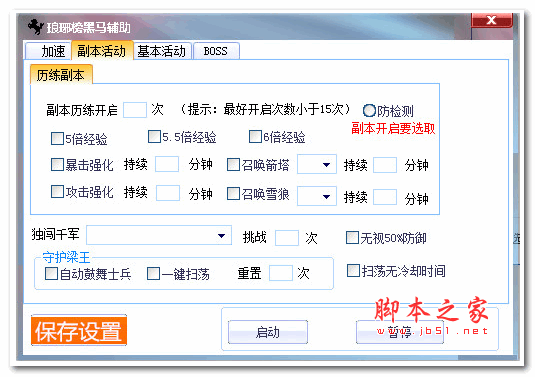Viewport: 535px width, 377px height.
Task: Enable the 5倍经验 checkbox
Action: point(57,139)
